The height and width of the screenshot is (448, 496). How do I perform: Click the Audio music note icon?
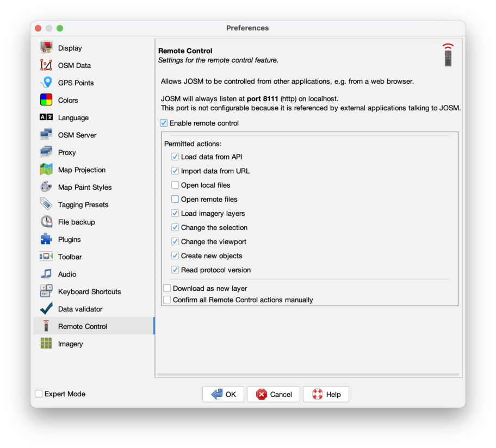tap(46, 274)
